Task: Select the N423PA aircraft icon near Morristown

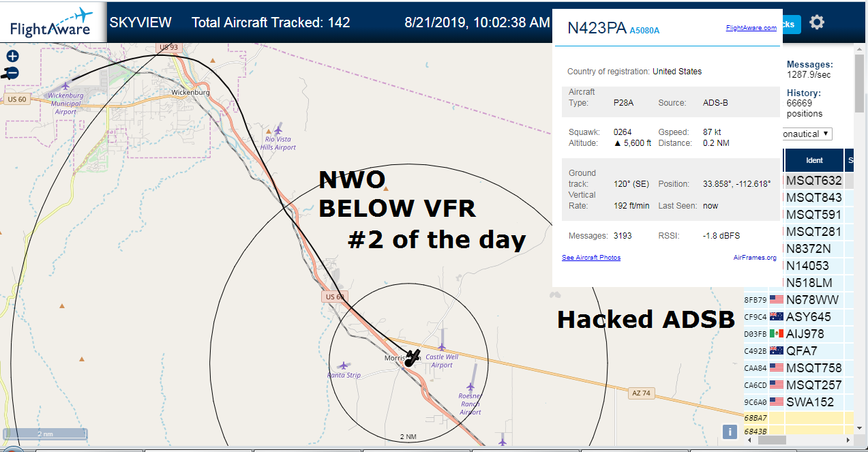Action: (x=411, y=359)
